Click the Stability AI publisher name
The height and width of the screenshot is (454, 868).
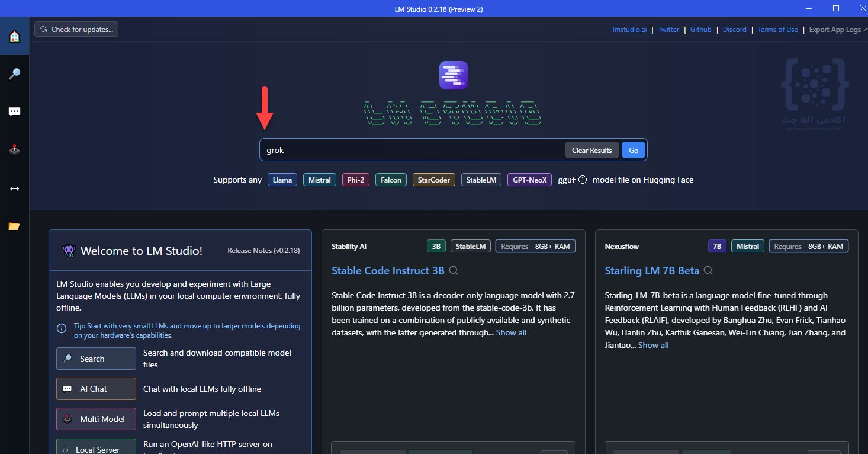(349, 246)
